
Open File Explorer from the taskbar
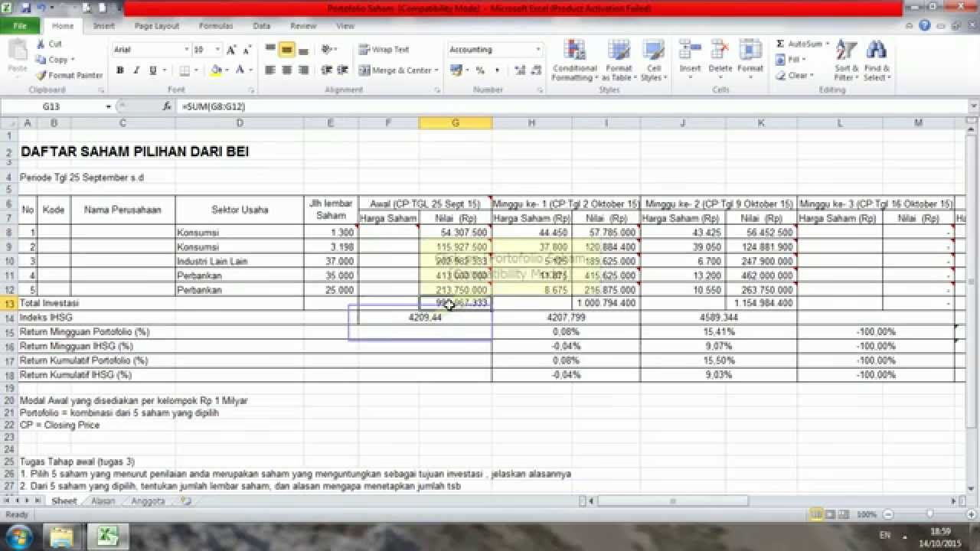coord(62,536)
